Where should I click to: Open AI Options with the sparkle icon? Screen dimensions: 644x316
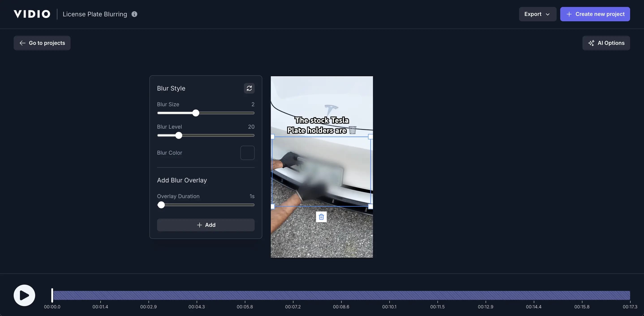tap(592, 43)
